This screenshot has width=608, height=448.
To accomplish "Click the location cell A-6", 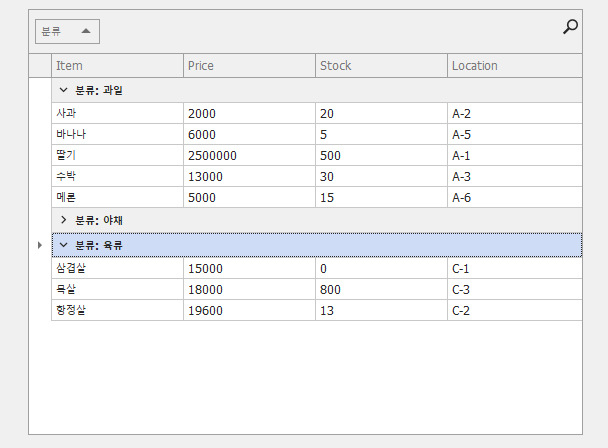I will click(515, 197).
